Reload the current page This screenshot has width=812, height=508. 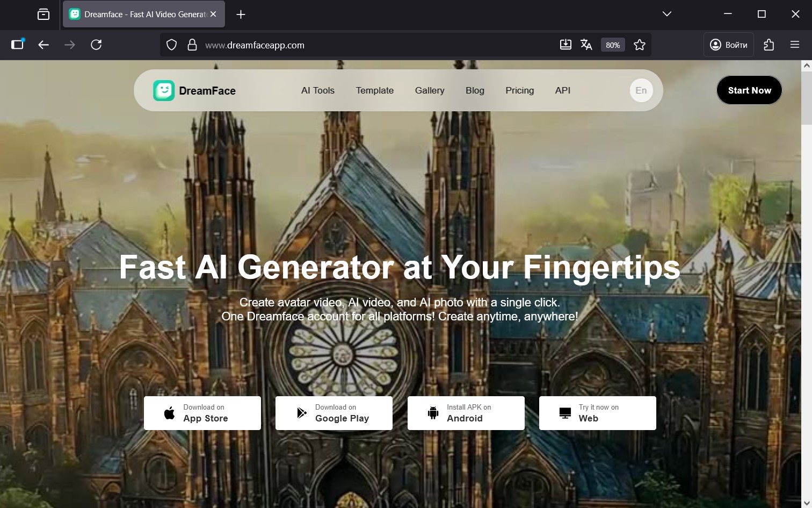(96, 45)
